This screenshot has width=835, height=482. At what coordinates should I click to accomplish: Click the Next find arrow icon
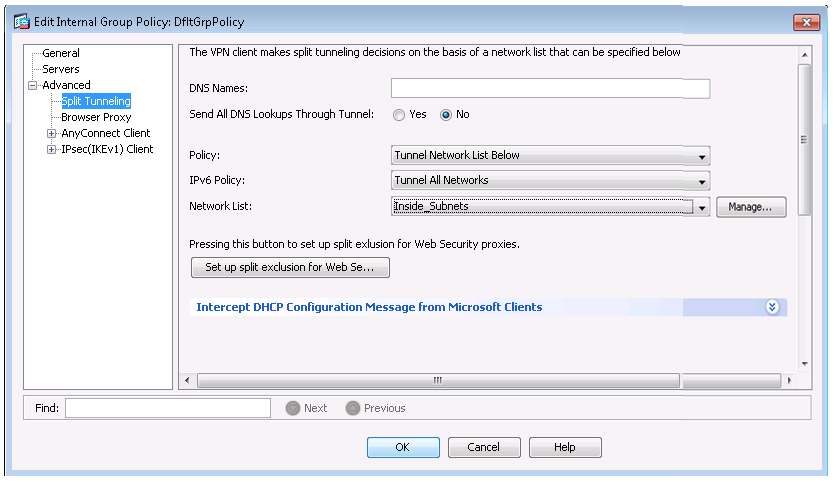click(293, 408)
